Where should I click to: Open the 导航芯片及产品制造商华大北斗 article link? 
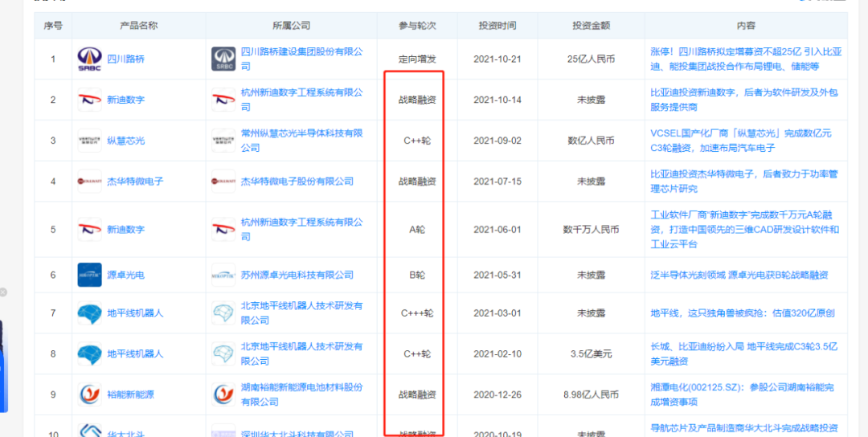click(744, 428)
